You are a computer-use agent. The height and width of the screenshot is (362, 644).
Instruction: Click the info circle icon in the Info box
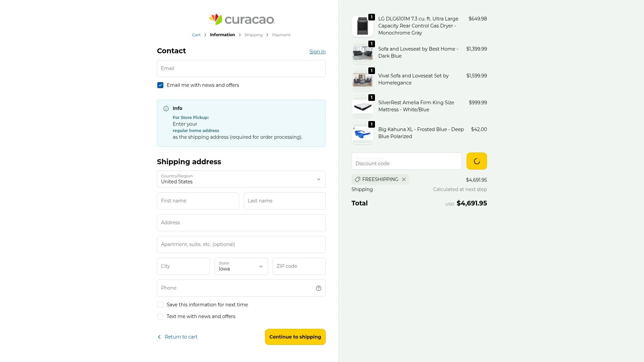(166, 108)
